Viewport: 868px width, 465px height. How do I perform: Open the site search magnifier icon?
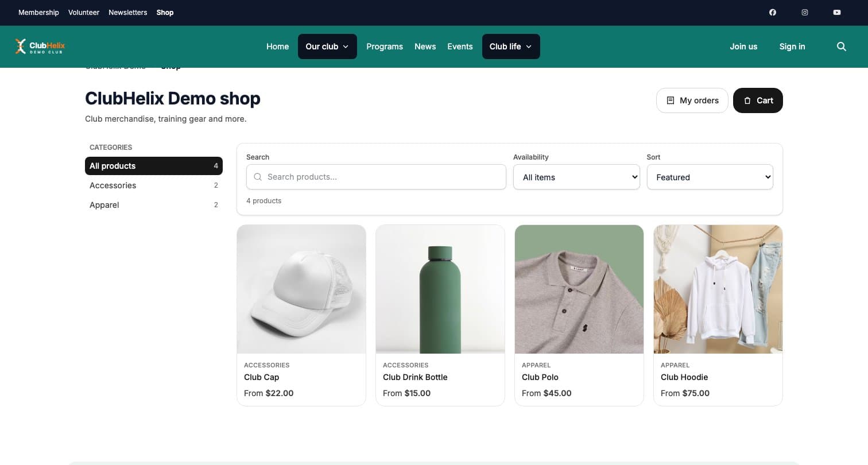click(842, 46)
